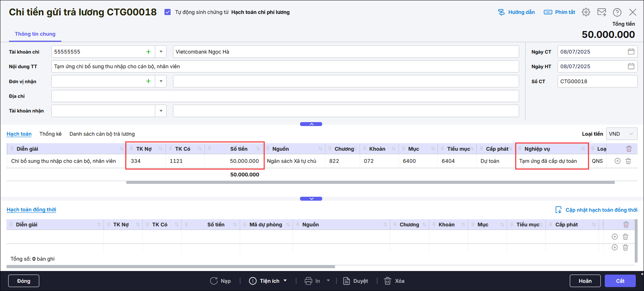
Task: Click the Nội dung TT input field
Action: pos(285,66)
